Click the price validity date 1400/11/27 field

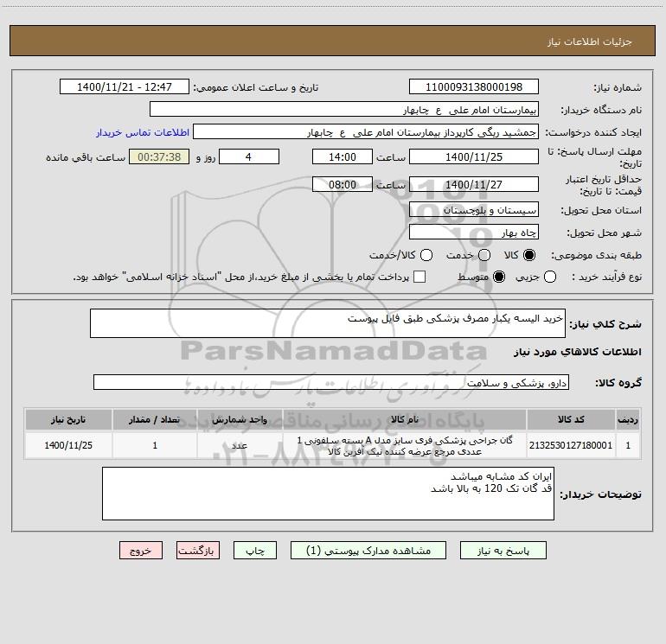(x=474, y=184)
